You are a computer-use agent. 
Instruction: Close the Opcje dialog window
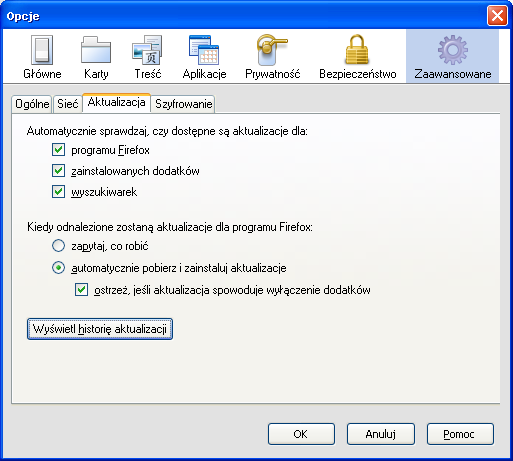point(497,16)
